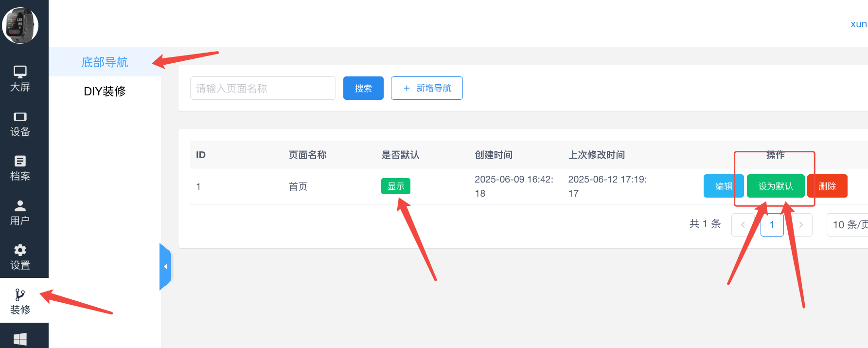Click the smartwatch avatar logo
Viewport: 868px width, 348px height.
coord(20,25)
